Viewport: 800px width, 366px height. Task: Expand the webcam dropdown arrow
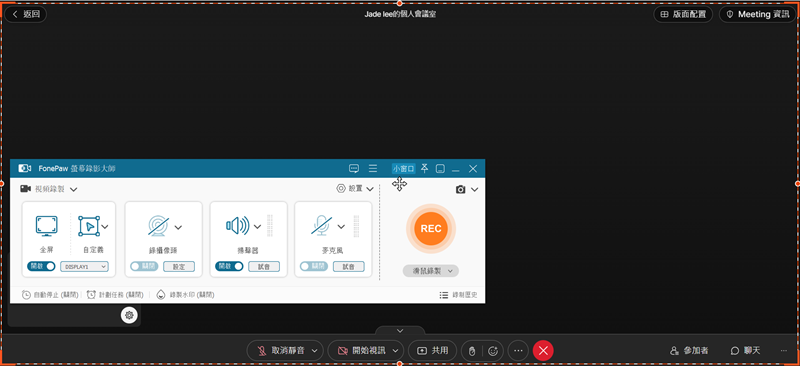179,227
